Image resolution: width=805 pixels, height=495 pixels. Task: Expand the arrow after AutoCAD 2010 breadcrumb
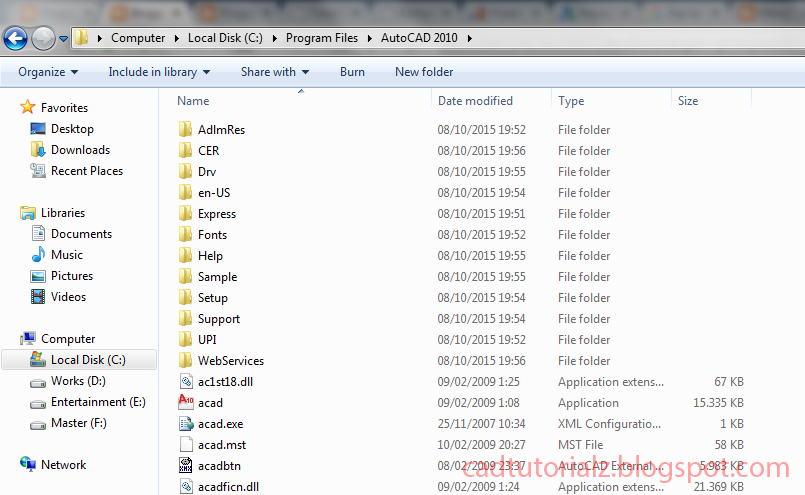click(x=470, y=38)
